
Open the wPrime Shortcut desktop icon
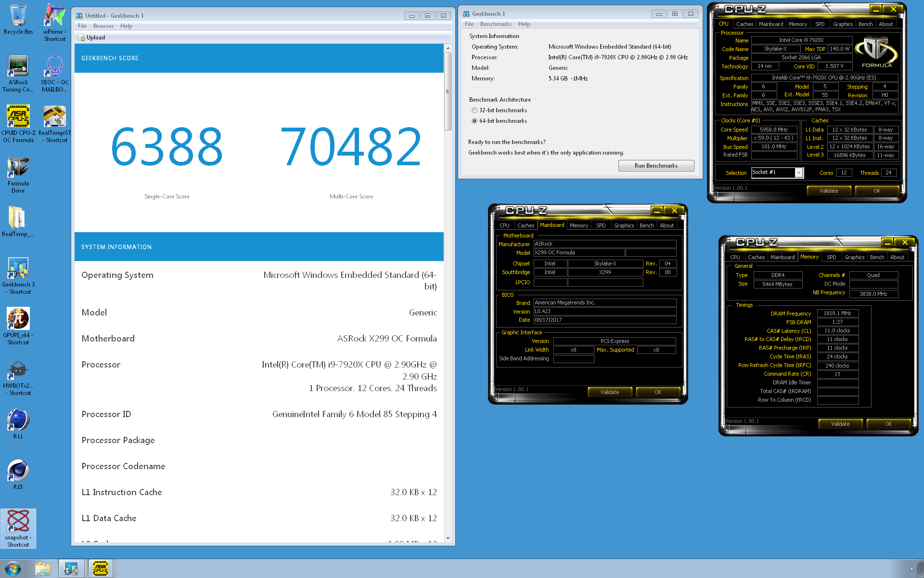[55, 23]
